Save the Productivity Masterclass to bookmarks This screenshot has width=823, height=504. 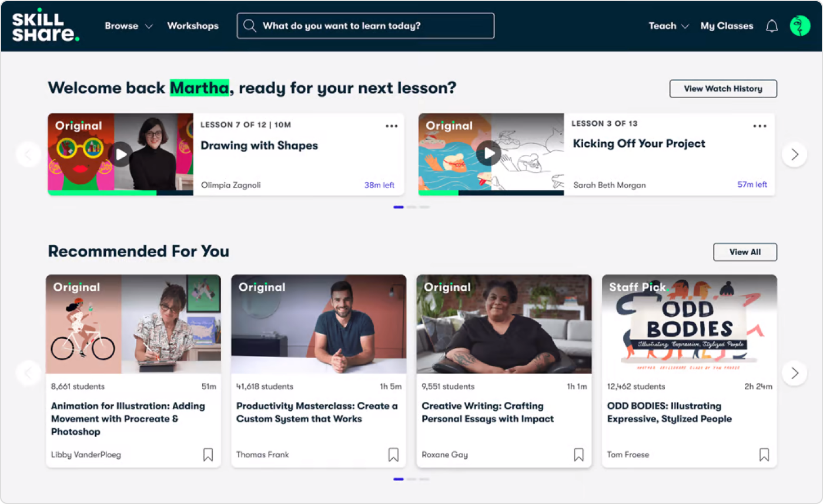[393, 454]
